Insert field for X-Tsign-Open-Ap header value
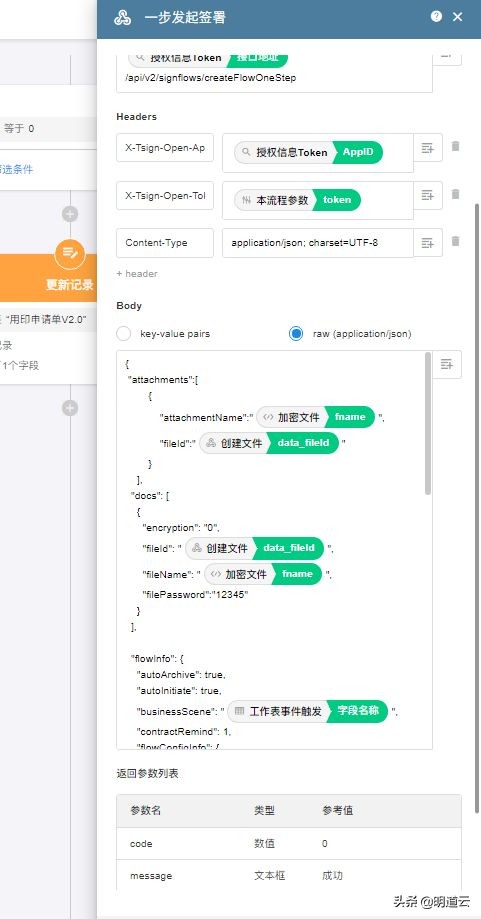Viewport: 481px width, 919px height. coord(428,148)
